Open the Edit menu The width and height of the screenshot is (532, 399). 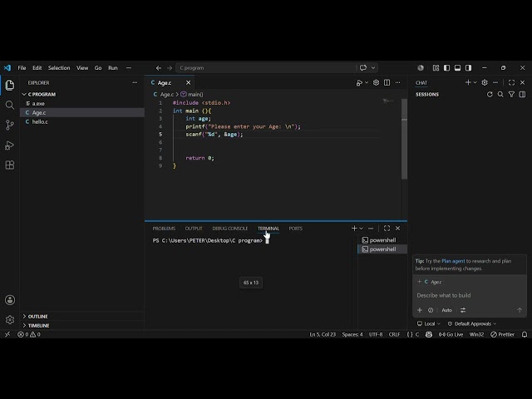[x=37, y=68]
